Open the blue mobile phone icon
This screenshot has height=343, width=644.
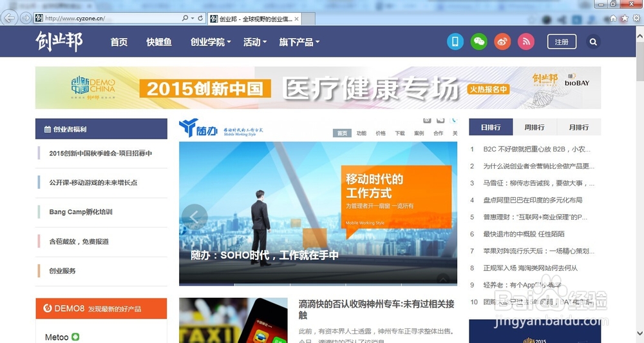tap(455, 41)
